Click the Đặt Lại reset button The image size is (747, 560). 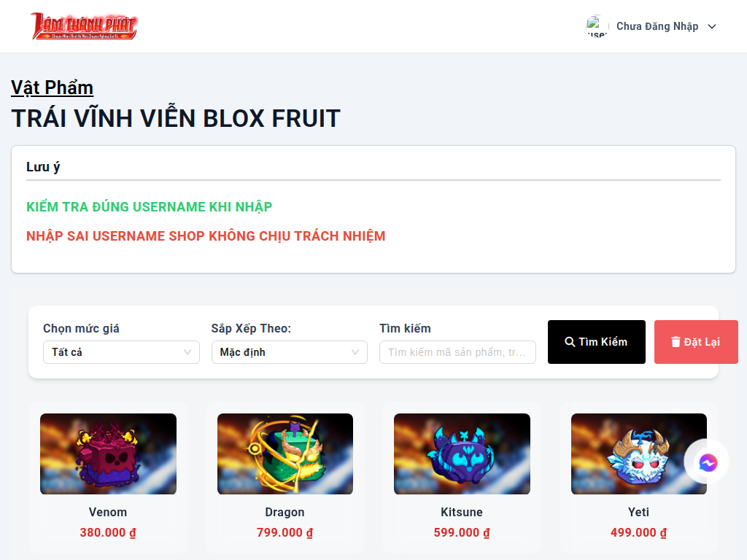coord(696,342)
